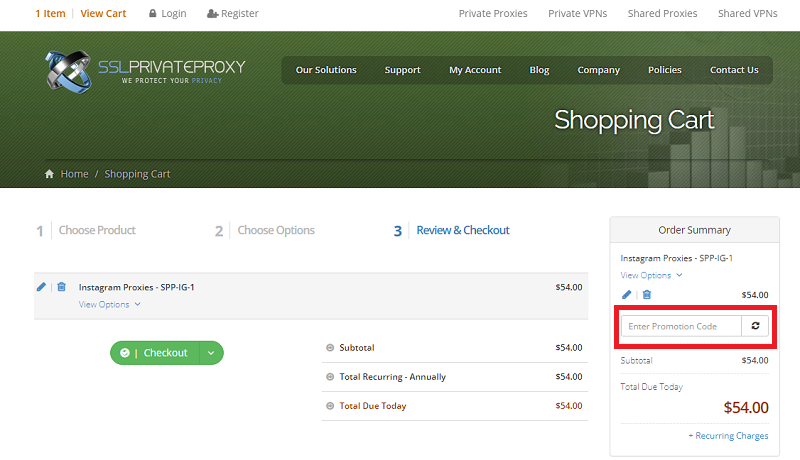Click View Cart link
Screen dimensions: 800x460
click(x=103, y=13)
